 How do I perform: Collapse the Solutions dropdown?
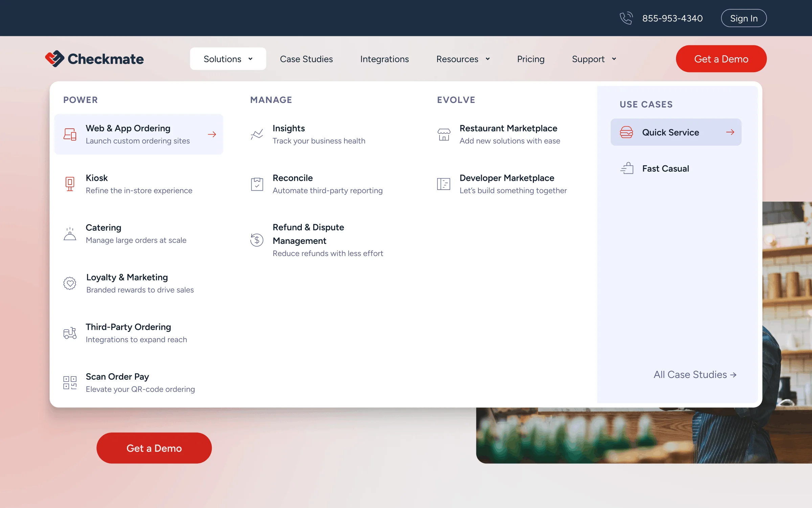coord(228,59)
